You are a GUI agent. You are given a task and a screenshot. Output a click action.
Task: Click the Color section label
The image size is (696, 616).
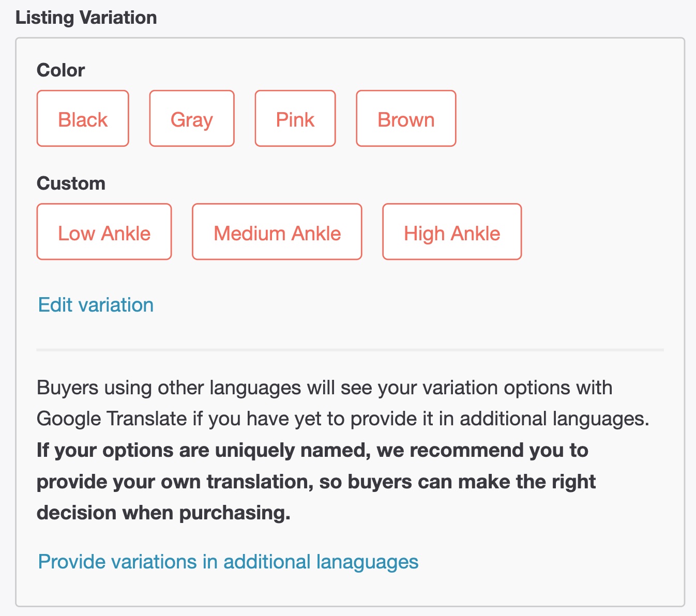(x=60, y=70)
